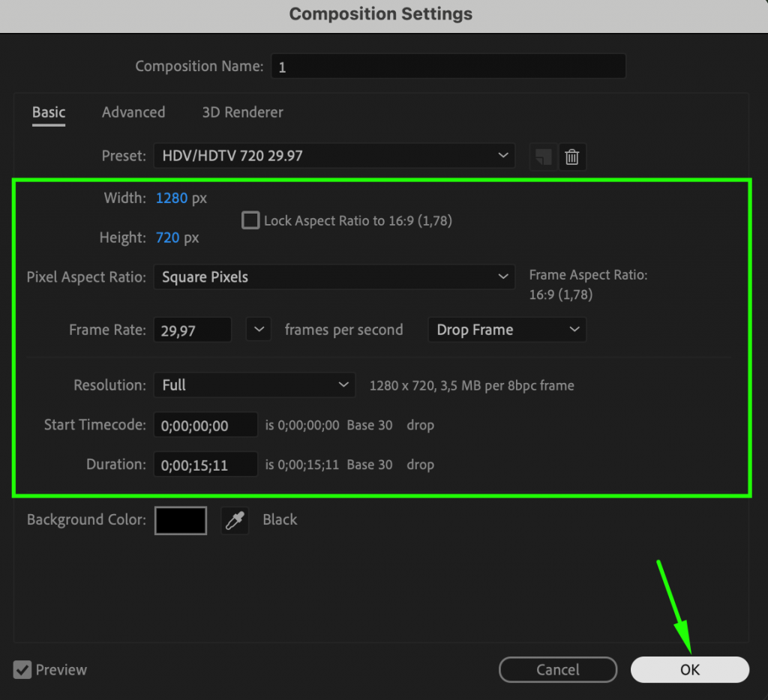The height and width of the screenshot is (700, 768).
Task: Open the Frame Rate dropdown arrow
Action: (x=258, y=329)
